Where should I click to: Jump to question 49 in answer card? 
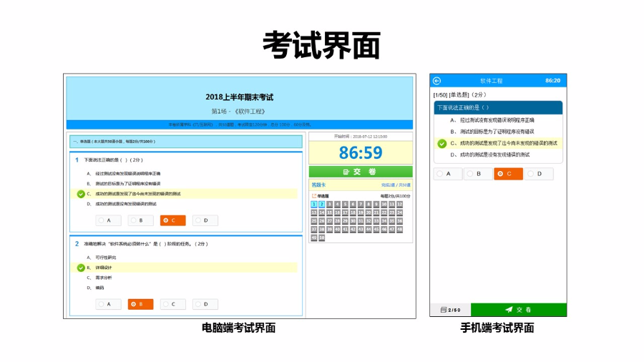(x=314, y=238)
